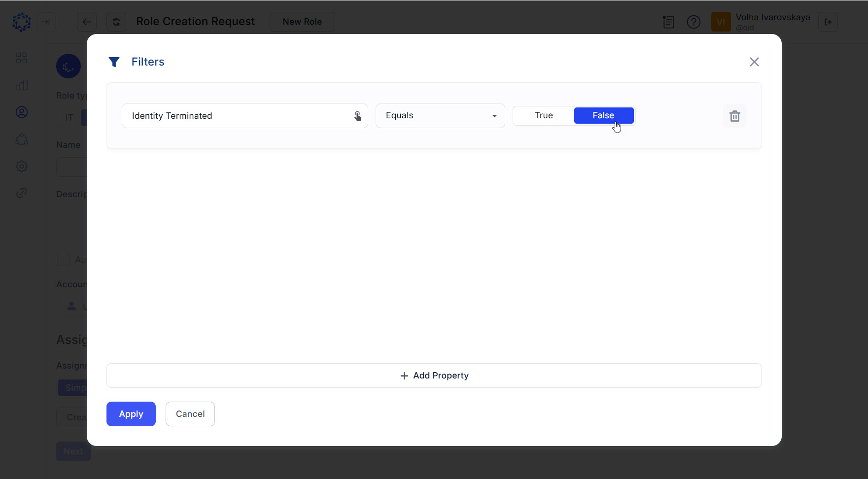
Task: Cancel the filter changes
Action: point(190,414)
